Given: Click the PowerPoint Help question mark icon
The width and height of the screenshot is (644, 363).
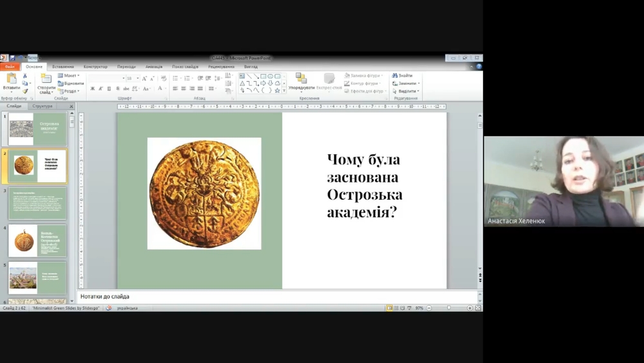Looking at the screenshot, I should pos(478,66).
